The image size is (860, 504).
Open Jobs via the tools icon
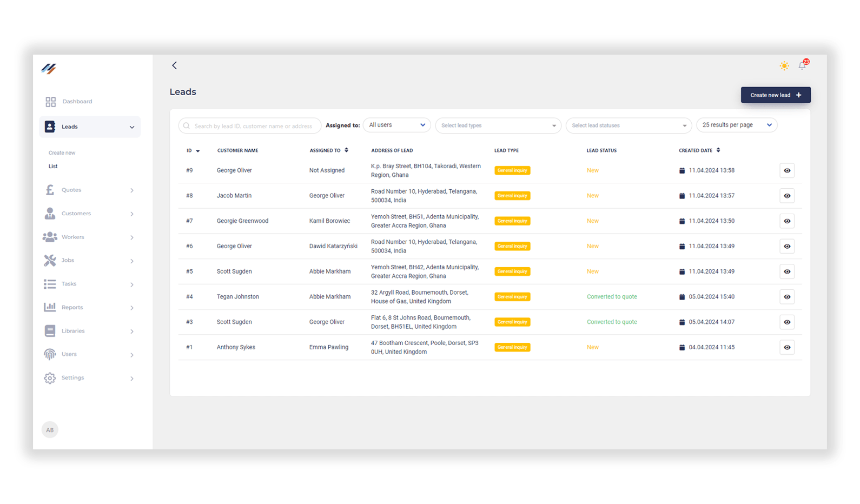pyautogui.click(x=50, y=261)
